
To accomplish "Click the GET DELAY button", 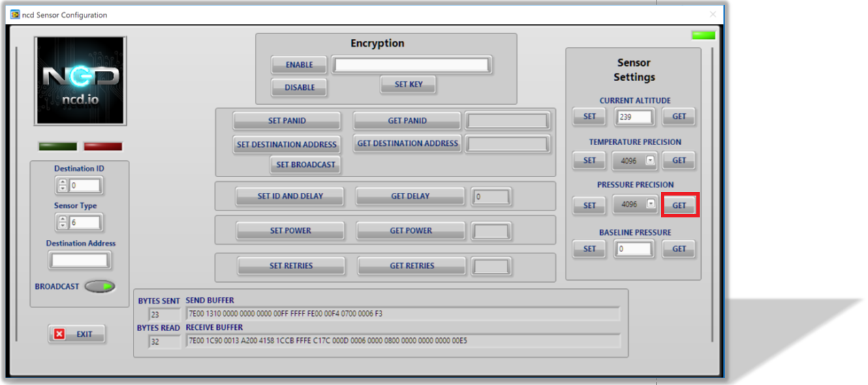I will pos(410,196).
